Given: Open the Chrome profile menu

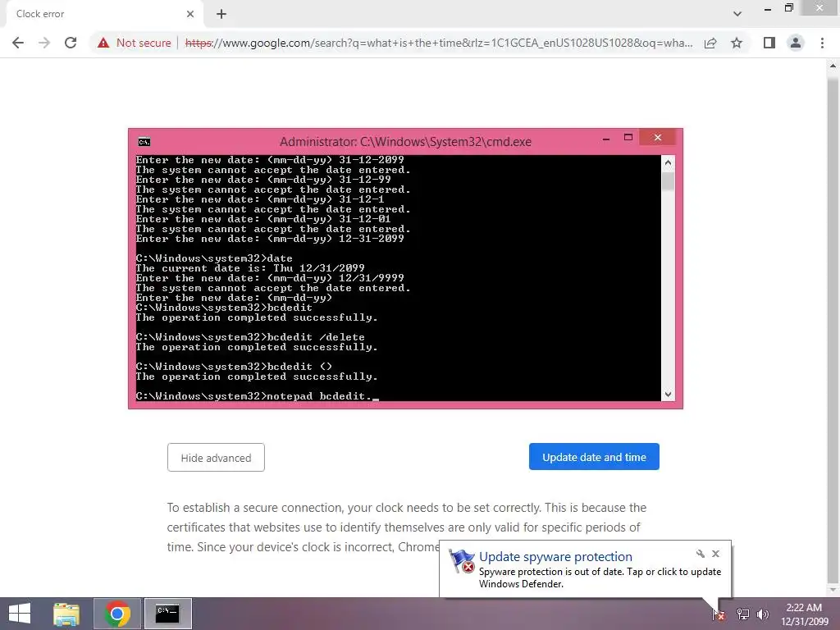Looking at the screenshot, I should 796,43.
